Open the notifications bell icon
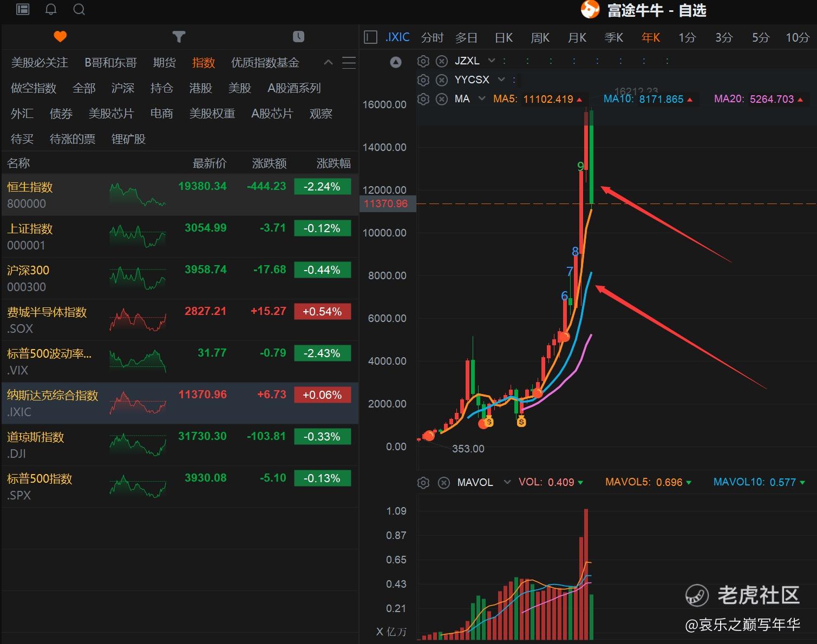Viewport: 817px width, 644px height. (x=51, y=9)
